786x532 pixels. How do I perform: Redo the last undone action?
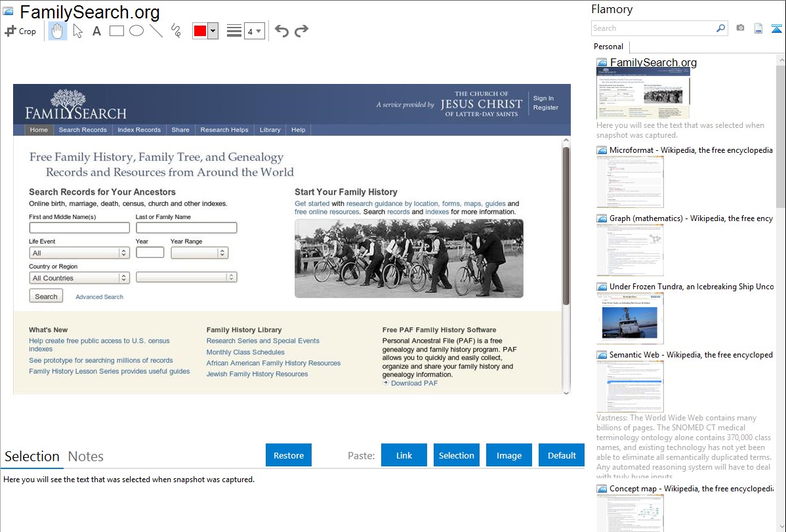click(x=301, y=31)
